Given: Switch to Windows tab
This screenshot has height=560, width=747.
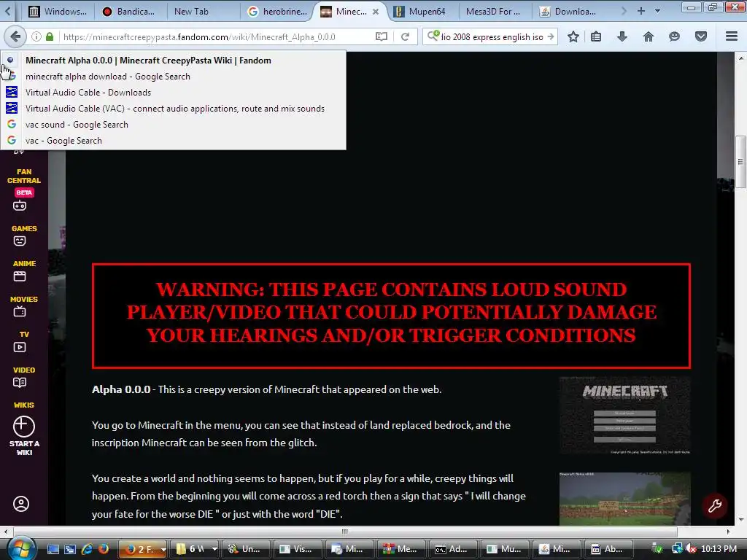Looking at the screenshot, I should [58, 12].
